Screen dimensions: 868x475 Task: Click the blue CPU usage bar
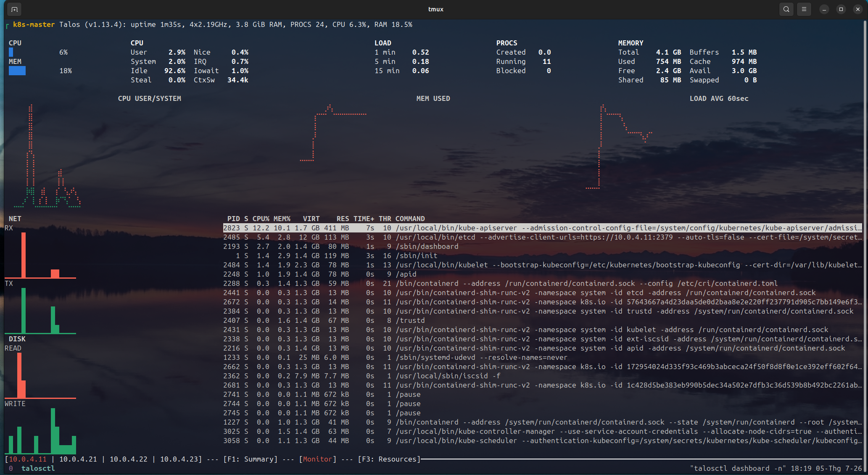pyautogui.click(x=11, y=52)
